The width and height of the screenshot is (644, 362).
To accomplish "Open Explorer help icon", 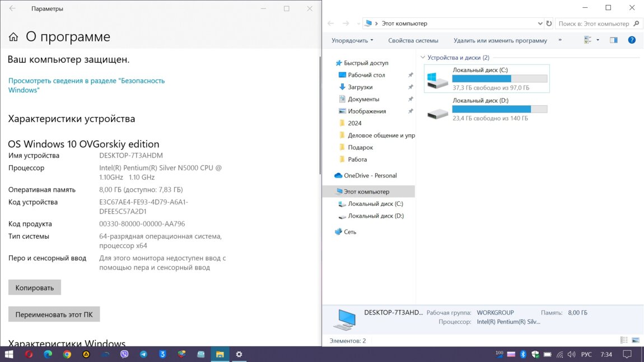I will point(632,40).
